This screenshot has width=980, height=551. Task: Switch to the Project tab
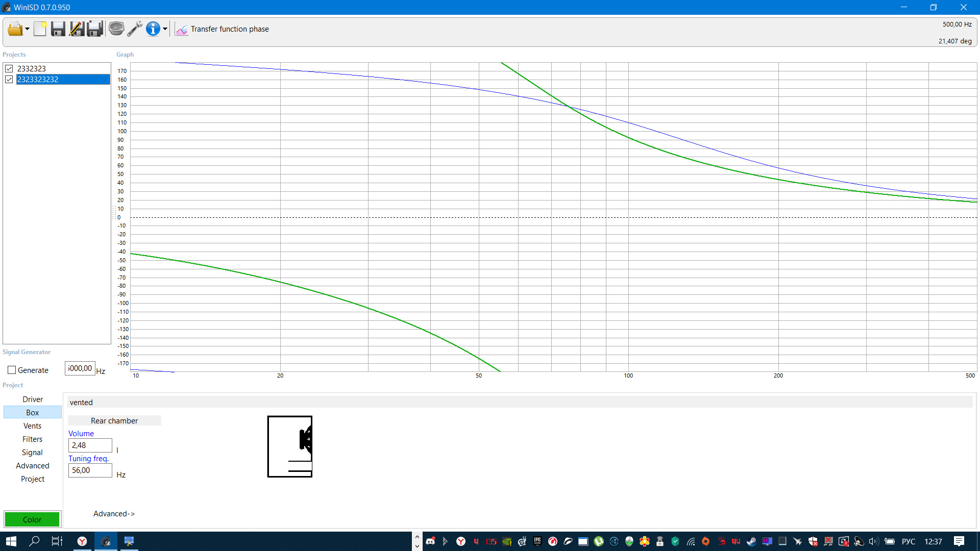[x=33, y=479]
